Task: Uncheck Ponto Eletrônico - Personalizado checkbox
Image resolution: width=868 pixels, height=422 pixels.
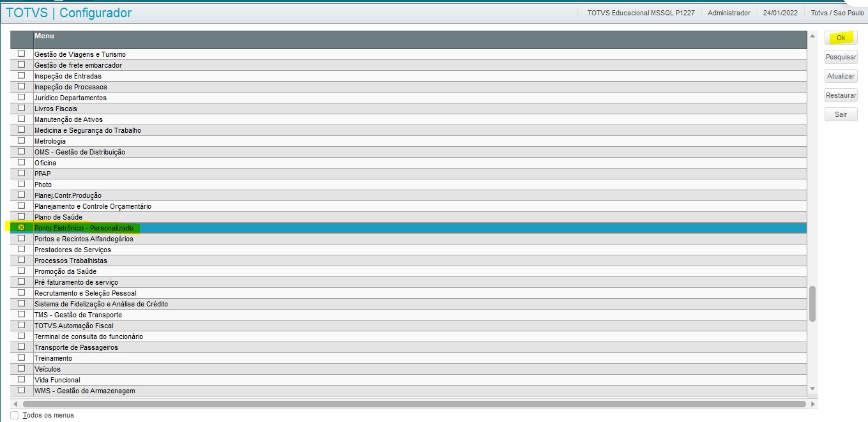Action: (21, 227)
